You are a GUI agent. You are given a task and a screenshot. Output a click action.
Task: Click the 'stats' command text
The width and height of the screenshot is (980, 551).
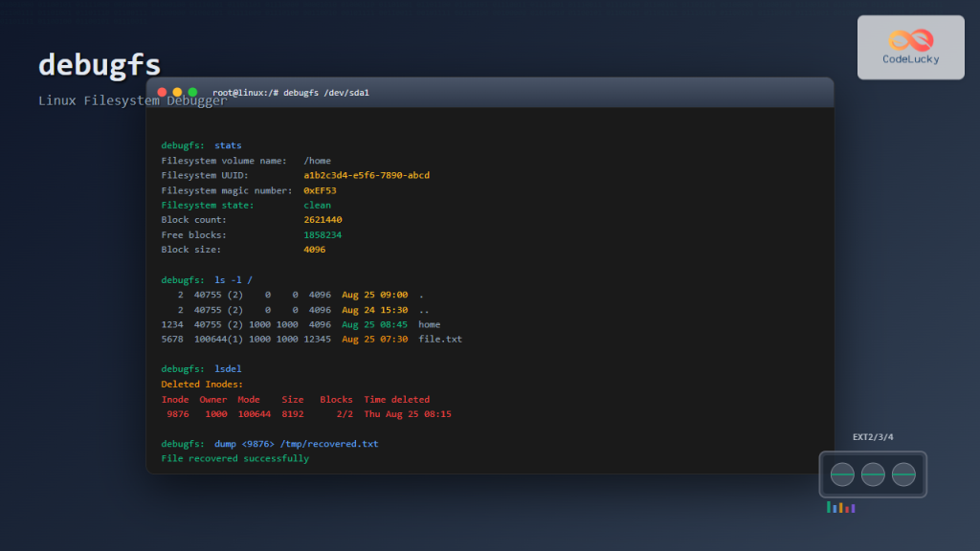pos(228,145)
